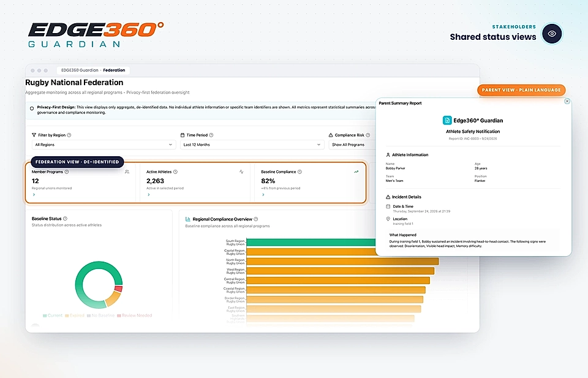The width and height of the screenshot is (588, 378).
Task: Click the info icon next to Active Athletes
Action: coord(176,172)
